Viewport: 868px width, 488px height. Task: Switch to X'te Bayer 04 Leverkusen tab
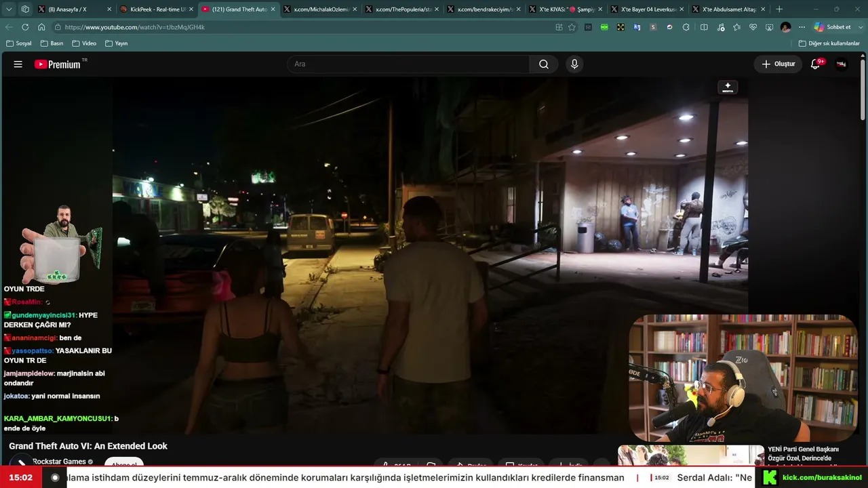pos(646,9)
